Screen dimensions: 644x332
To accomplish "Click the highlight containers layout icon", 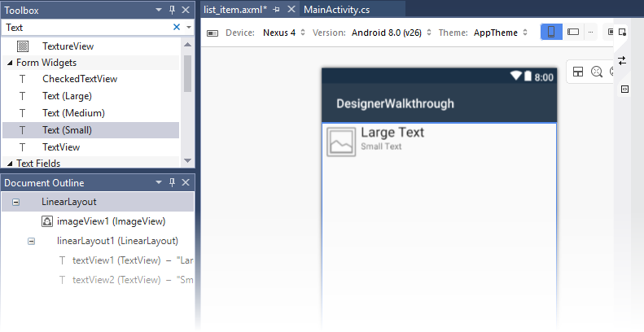I will [x=578, y=72].
